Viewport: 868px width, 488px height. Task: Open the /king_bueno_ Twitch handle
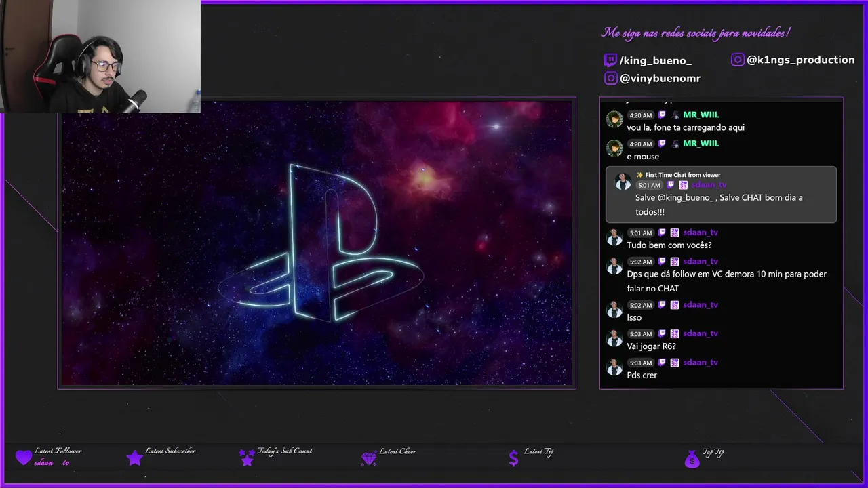[x=655, y=60]
